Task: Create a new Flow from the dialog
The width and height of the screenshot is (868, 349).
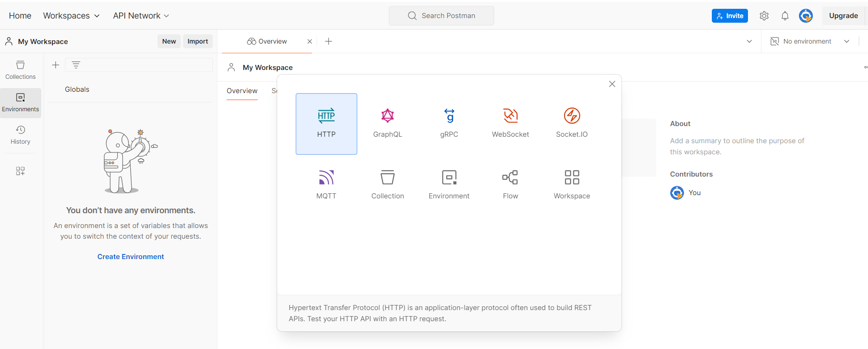Action: [510, 178]
